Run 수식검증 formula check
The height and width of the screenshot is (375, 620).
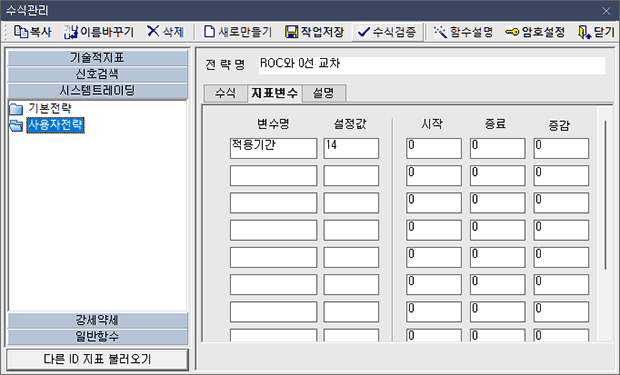(x=387, y=32)
